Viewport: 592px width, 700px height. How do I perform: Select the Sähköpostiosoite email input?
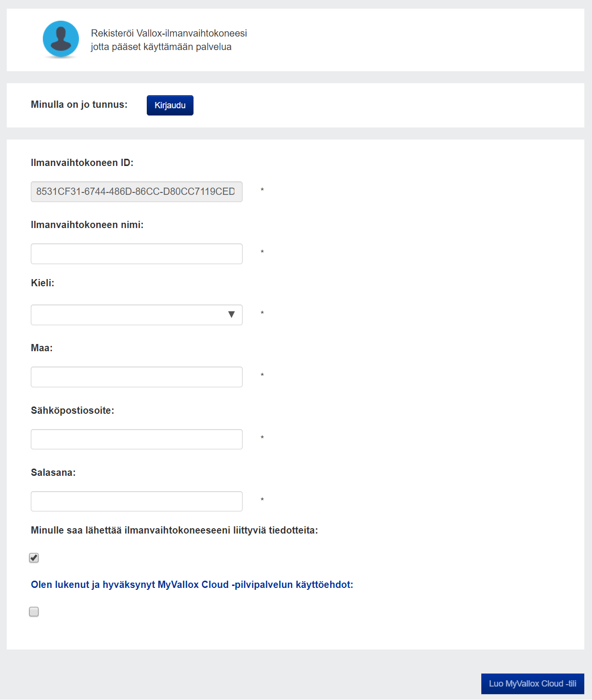[136, 439]
